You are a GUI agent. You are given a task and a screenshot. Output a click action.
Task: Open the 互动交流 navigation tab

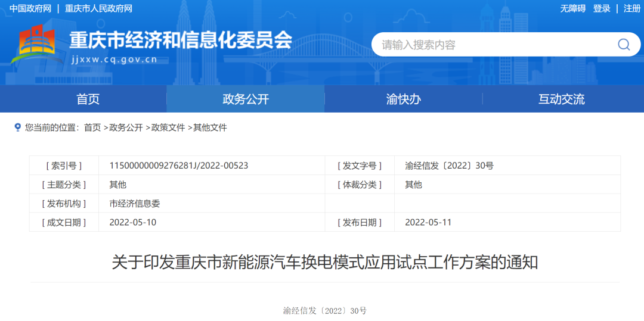pyautogui.click(x=561, y=99)
